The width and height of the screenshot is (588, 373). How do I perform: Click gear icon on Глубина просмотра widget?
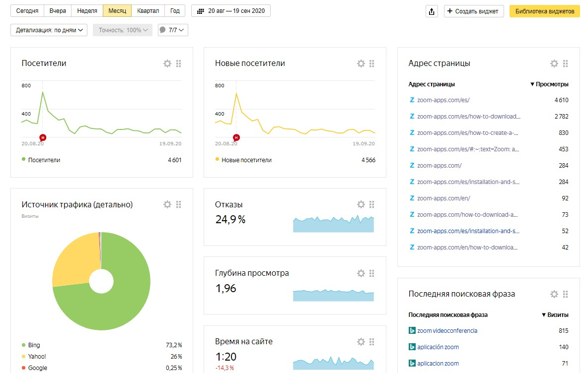pyautogui.click(x=361, y=273)
